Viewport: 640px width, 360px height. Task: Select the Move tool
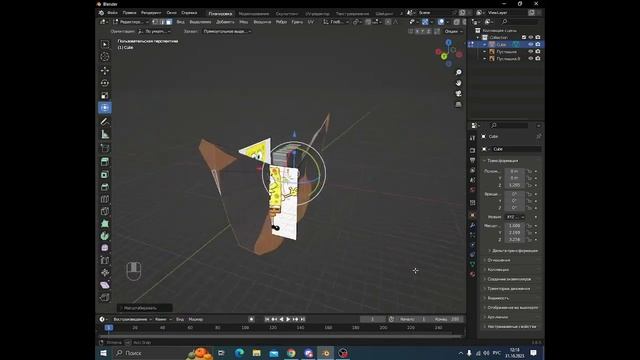point(105,70)
